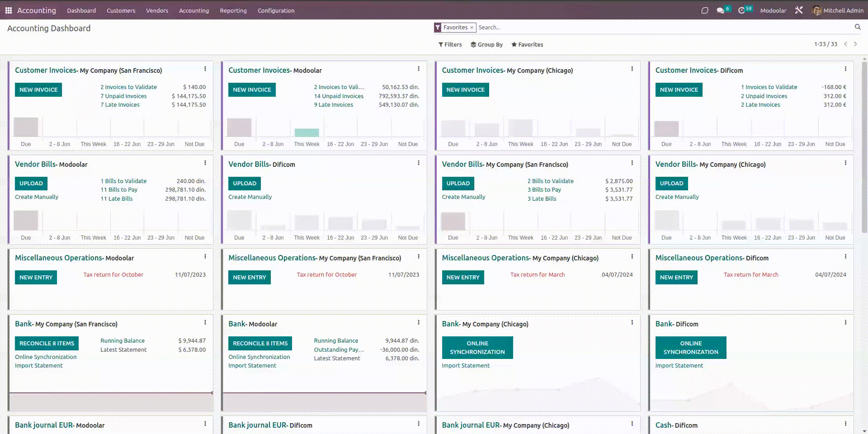Click New Invoice for My Company (San Francisco)
Screen dimensions: 868x434
pyautogui.click(x=38, y=90)
